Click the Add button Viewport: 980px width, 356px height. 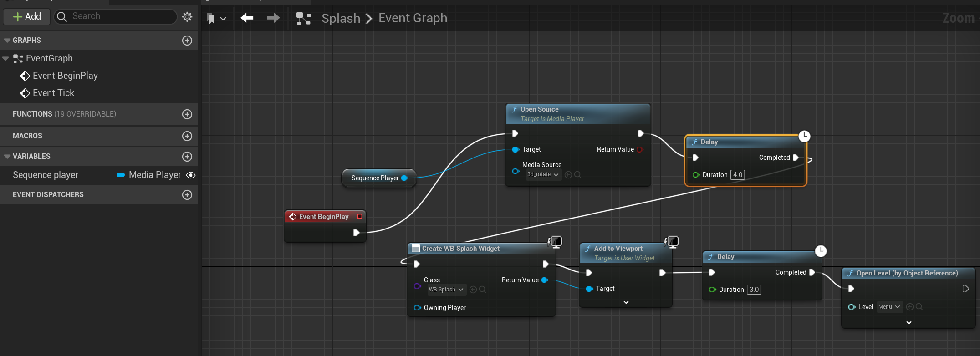tap(27, 17)
